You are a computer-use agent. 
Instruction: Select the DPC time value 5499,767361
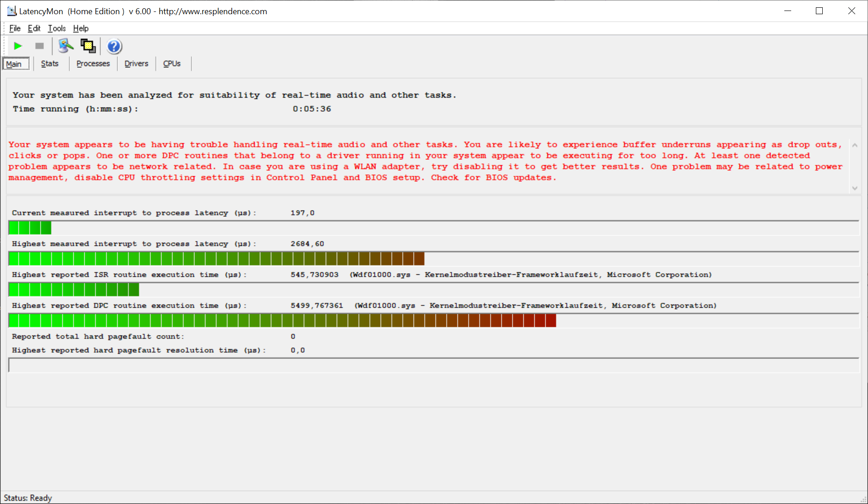pos(317,306)
